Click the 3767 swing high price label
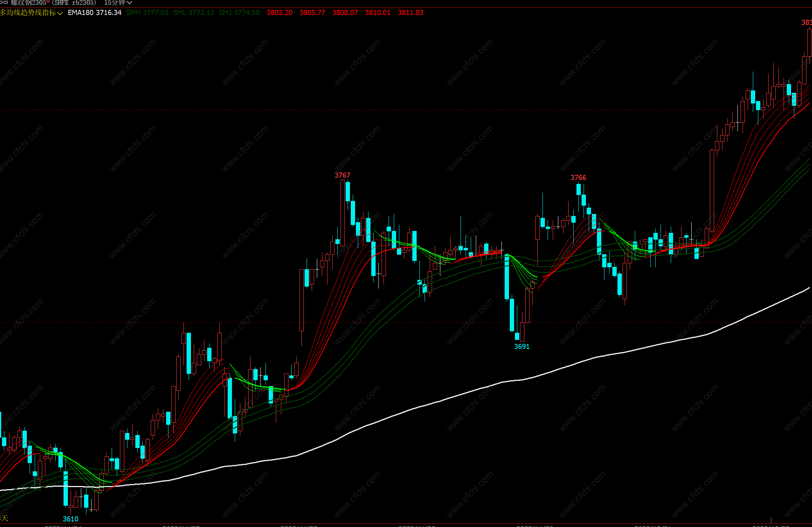Screen dimensions: 812x527 click(342, 175)
